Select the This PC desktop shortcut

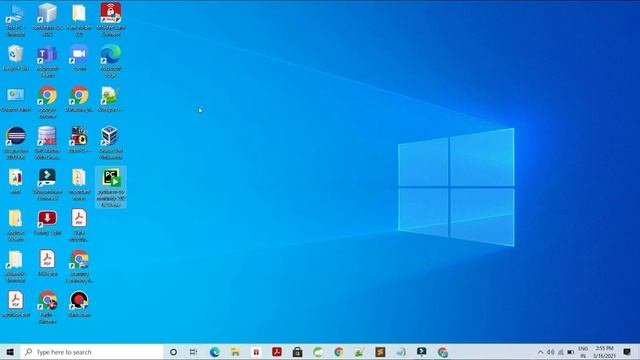[x=16, y=20]
